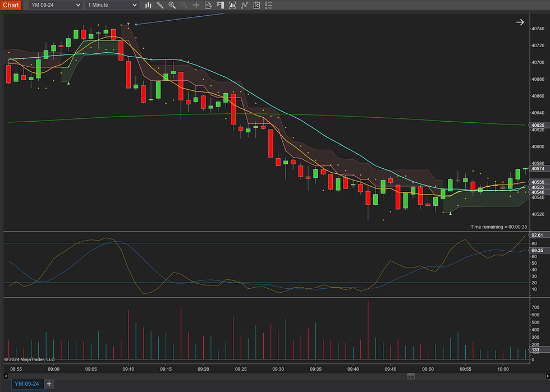Image resolution: width=550 pixels, height=392 pixels.
Task: Click the 09:45 time axis label
Action: pos(391,369)
